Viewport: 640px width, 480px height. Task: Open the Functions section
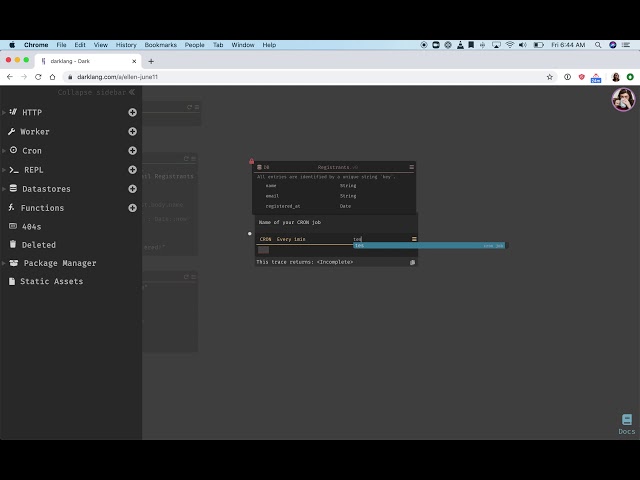click(x=42, y=208)
